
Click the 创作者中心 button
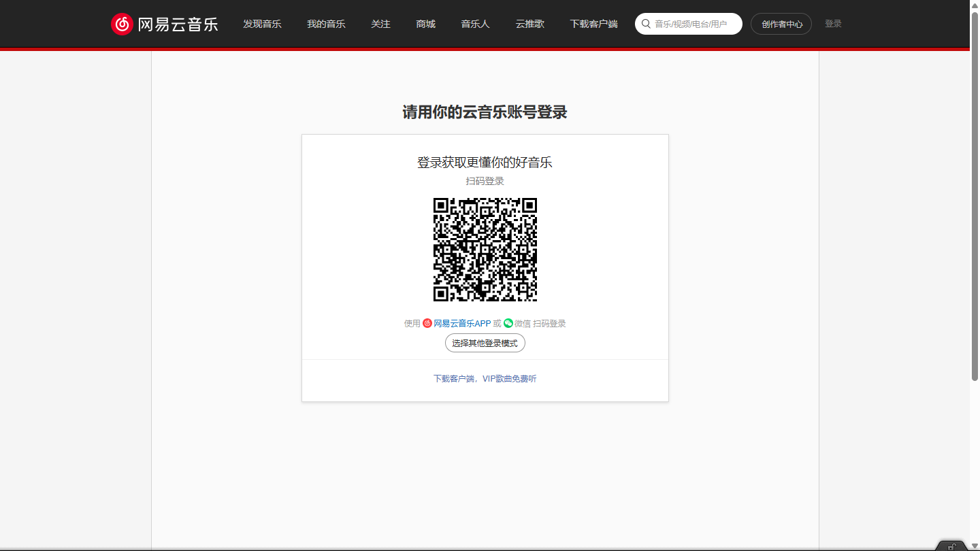(781, 24)
